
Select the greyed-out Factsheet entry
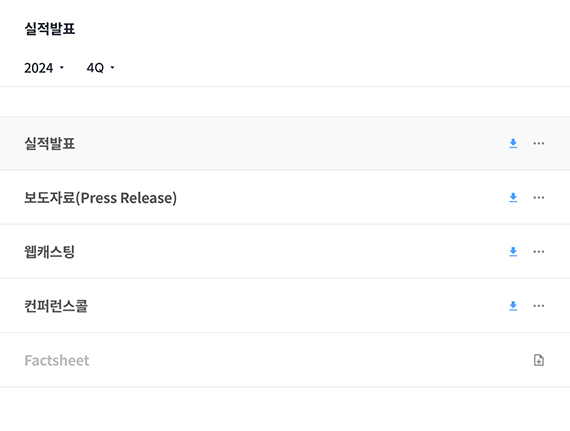(57, 360)
